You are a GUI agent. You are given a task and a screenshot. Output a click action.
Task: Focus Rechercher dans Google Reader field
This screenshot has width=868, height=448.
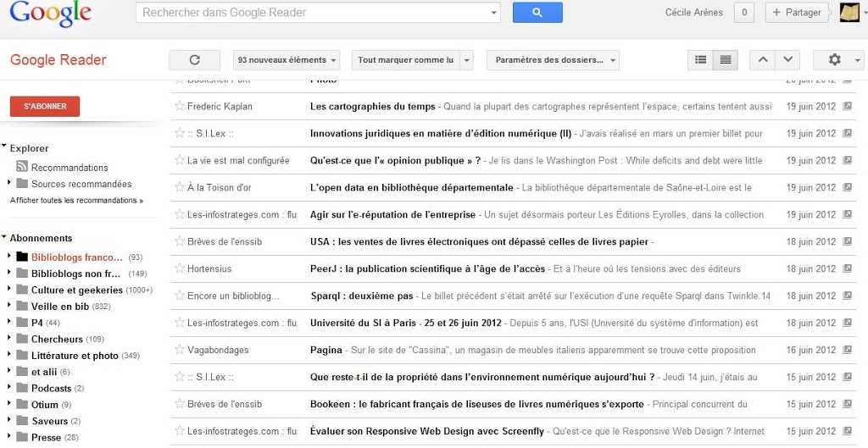[x=318, y=13]
